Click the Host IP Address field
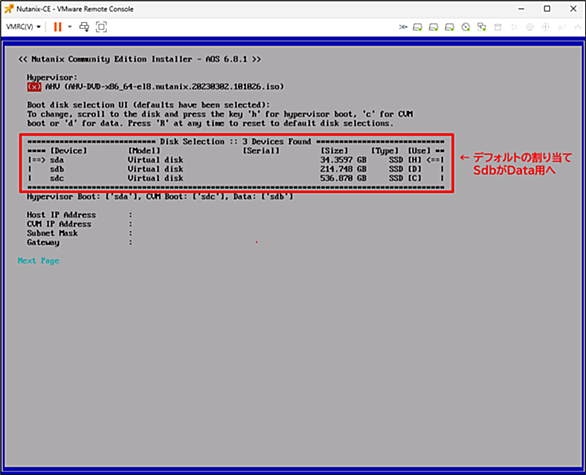Viewport: 586px width, 475px height. 79,215
